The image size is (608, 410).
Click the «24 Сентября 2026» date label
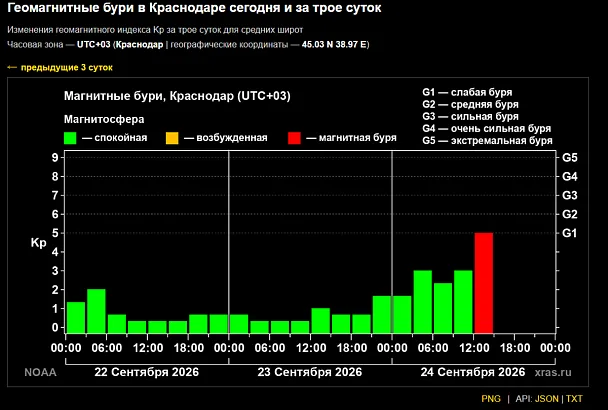coord(473,372)
